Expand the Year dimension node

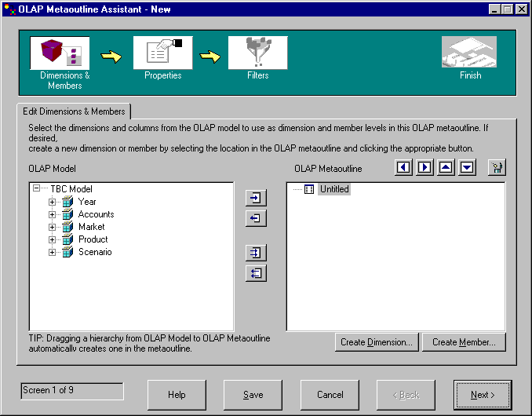(52, 202)
